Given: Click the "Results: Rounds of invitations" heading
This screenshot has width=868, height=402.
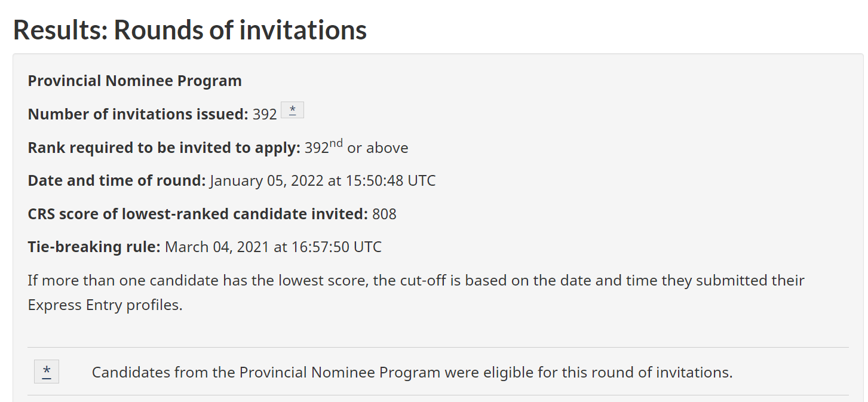Looking at the screenshot, I should coord(190,30).
